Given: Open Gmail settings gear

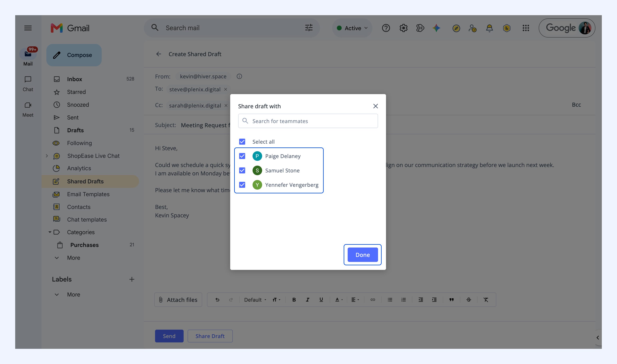Looking at the screenshot, I should pyautogui.click(x=403, y=28).
